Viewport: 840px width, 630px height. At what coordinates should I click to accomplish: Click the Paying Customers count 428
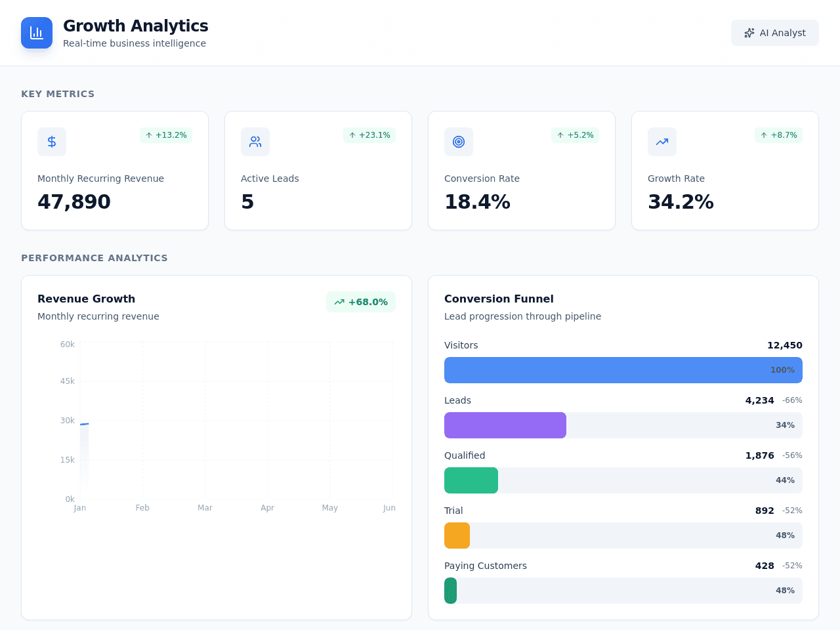(765, 566)
